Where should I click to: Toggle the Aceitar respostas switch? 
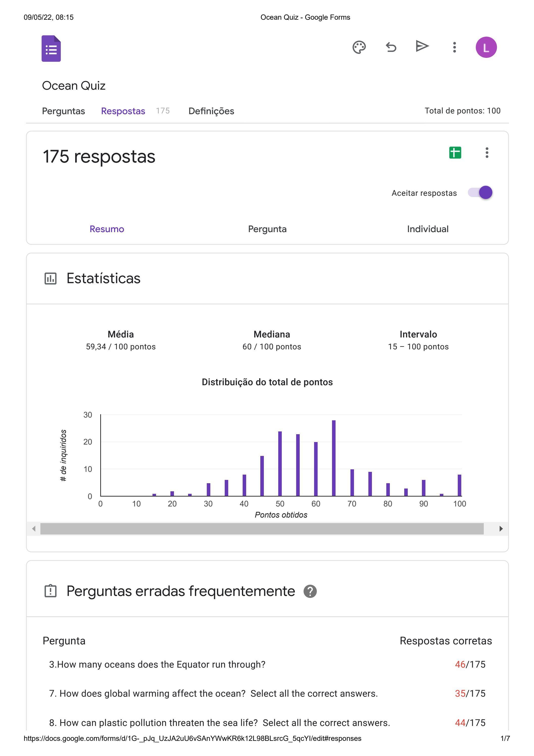[x=480, y=193]
